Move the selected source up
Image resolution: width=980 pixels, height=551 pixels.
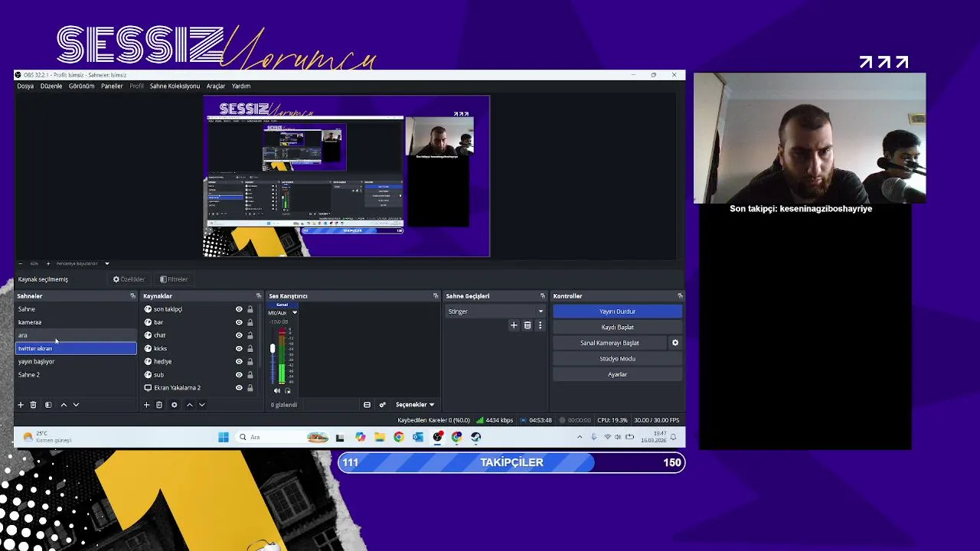(189, 405)
